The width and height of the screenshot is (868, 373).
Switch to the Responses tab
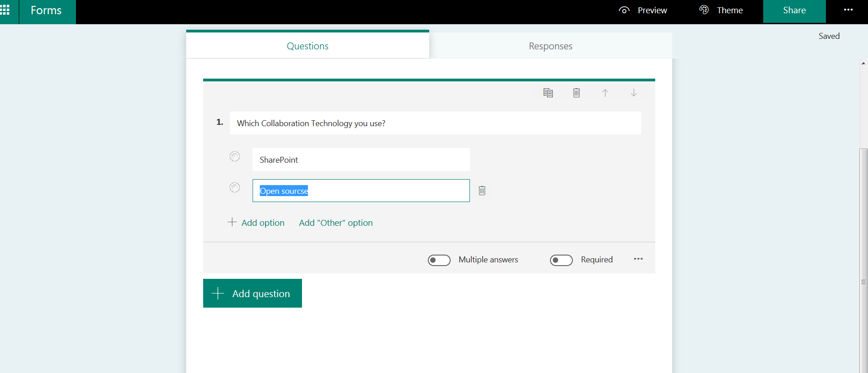(x=550, y=46)
